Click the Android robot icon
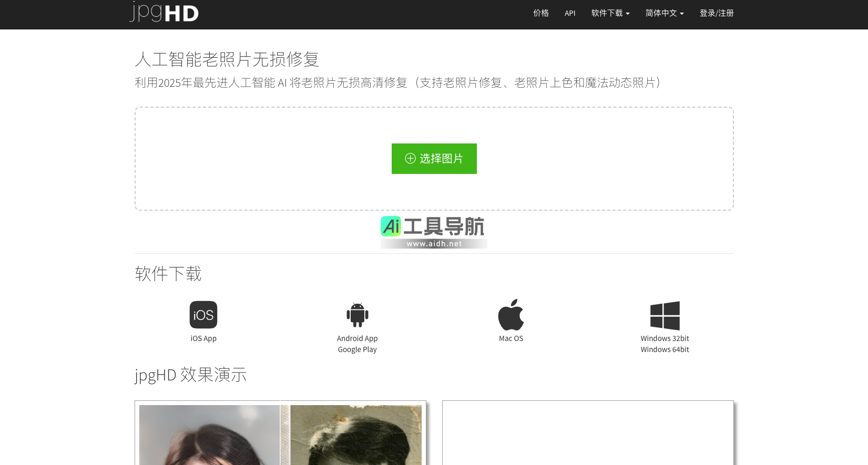This screenshot has height=465, width=868. [358, 315]
